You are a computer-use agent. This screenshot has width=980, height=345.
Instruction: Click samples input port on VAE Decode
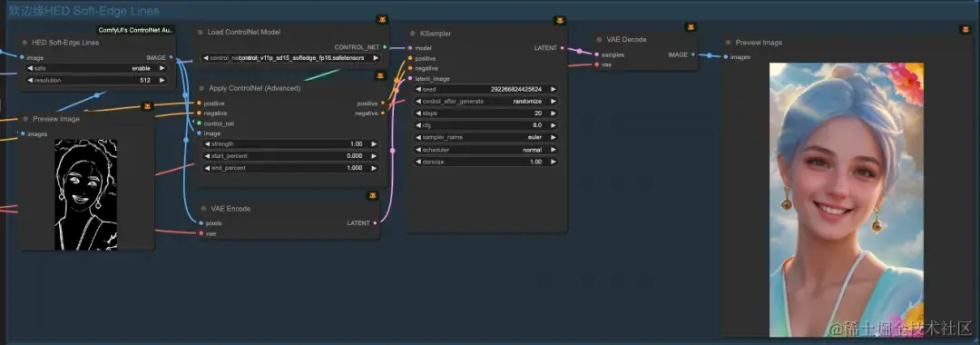tap(596, 54)
